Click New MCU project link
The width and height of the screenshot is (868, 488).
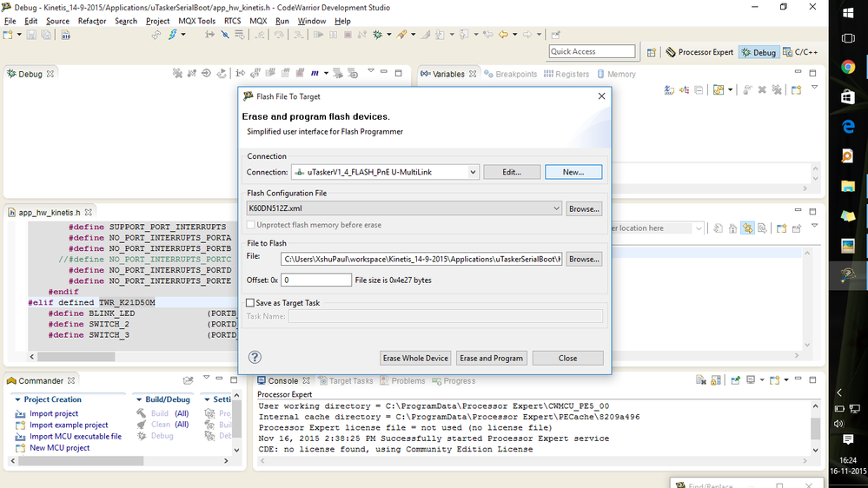[x=59, y=447]
